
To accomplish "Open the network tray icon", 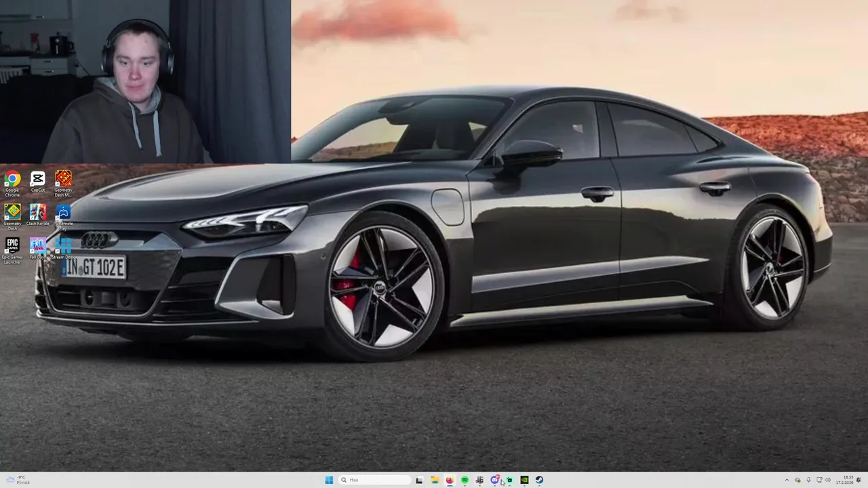I will point(819,480).
